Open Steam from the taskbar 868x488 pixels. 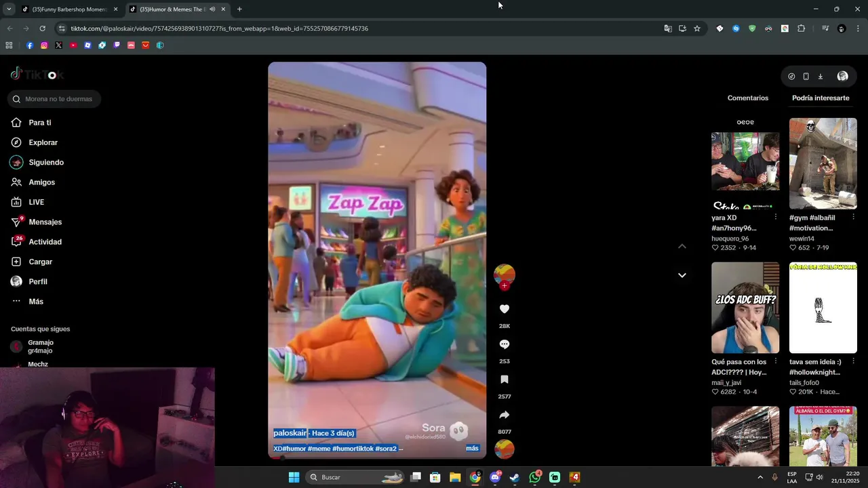pyautogui.click(x=515, y=477)
